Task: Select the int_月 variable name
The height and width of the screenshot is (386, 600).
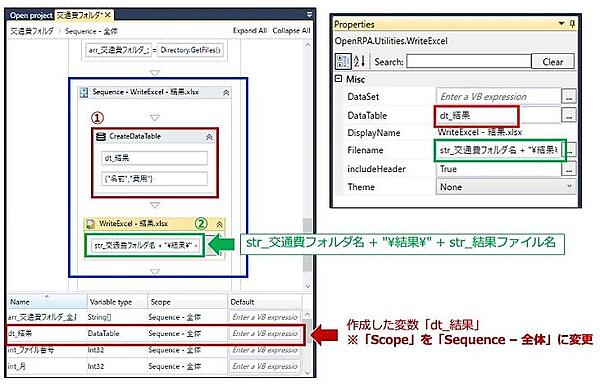Action: 17,366
